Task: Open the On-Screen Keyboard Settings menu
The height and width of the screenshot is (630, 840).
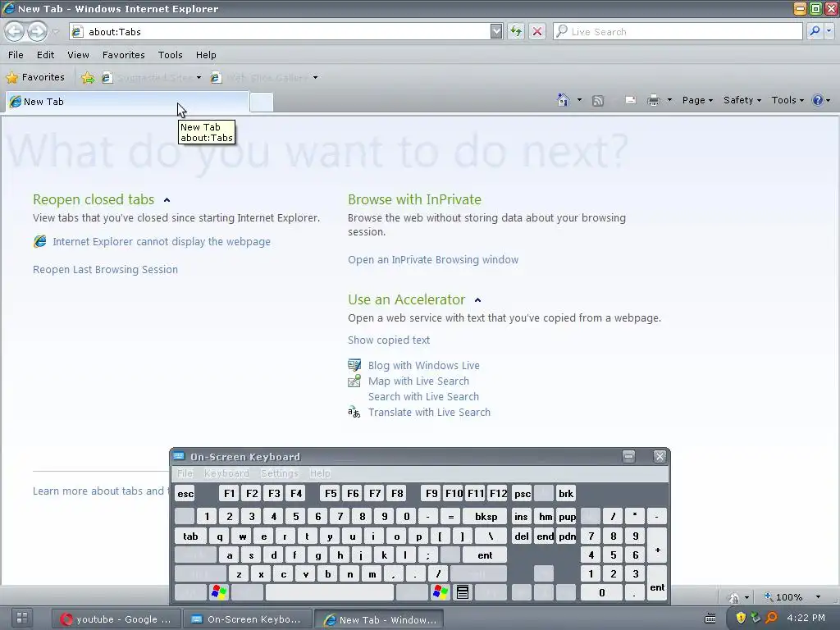Action: pos(279,473)
